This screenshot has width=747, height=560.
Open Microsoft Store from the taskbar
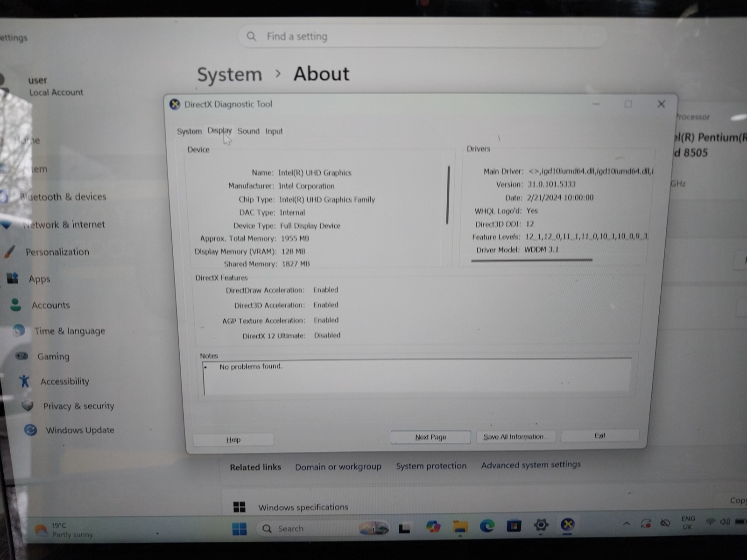pos(514,526)
